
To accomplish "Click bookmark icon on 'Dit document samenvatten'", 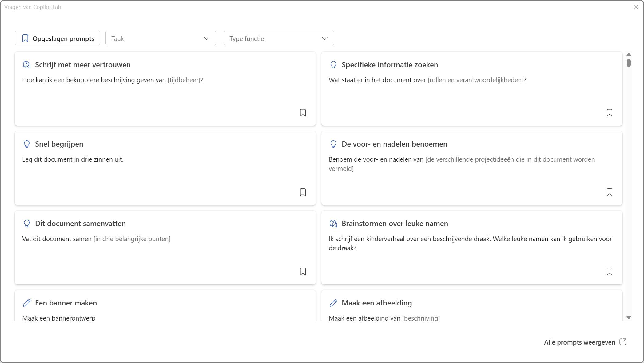I will (x=303, y=272).
